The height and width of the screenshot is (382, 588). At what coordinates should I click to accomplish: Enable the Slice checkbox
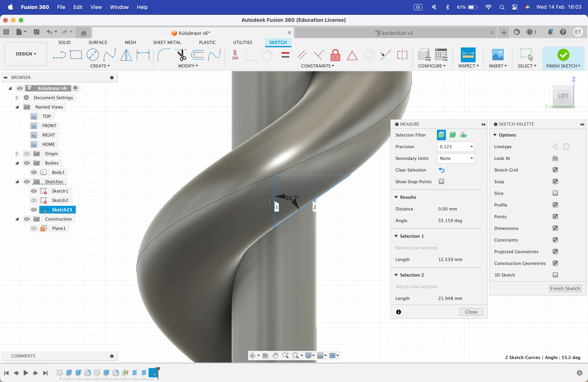[x=555, y=193]
